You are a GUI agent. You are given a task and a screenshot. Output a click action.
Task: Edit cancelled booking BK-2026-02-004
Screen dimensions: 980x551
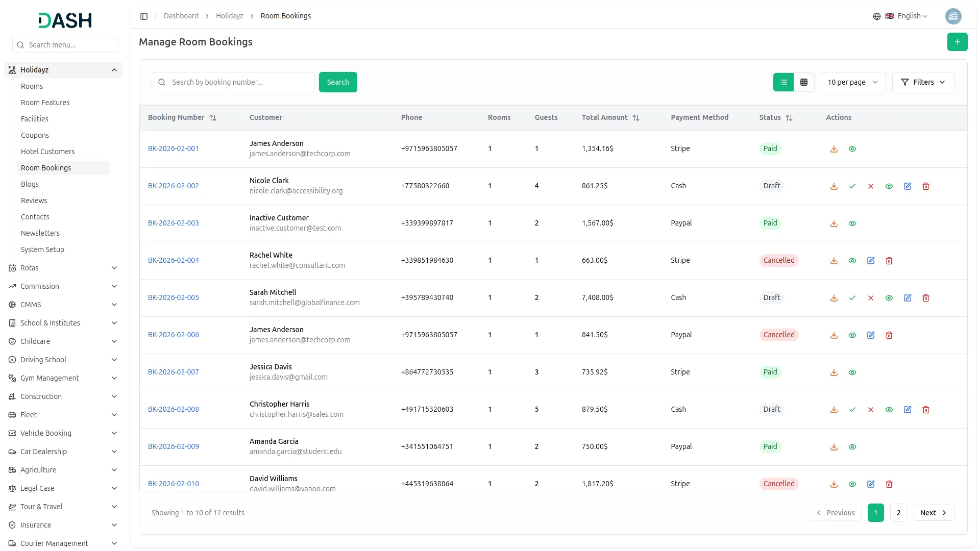click(x=870, y=261)
